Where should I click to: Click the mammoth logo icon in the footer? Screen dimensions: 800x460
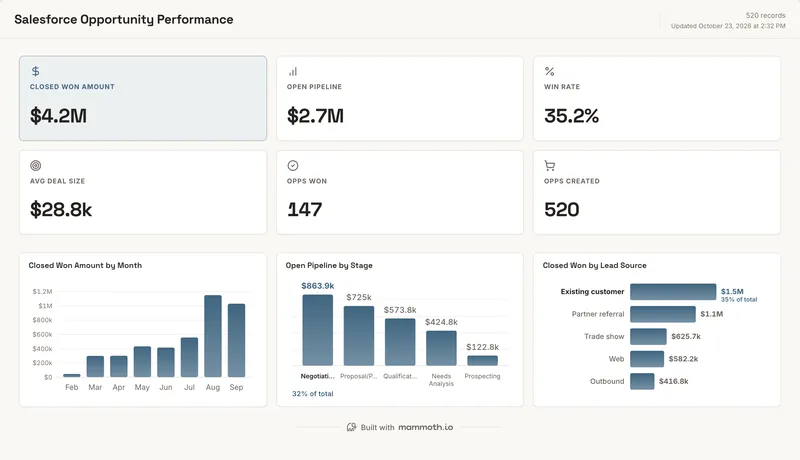coord(352,427)
